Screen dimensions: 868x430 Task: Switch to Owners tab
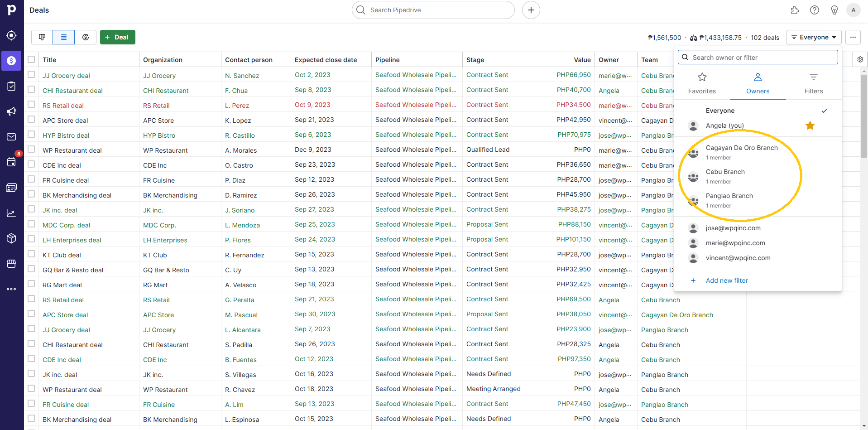(758, 83)
